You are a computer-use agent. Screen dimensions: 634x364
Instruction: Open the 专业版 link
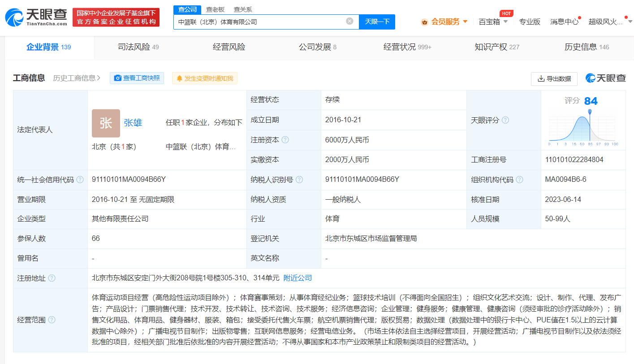(x=530, y=21)
